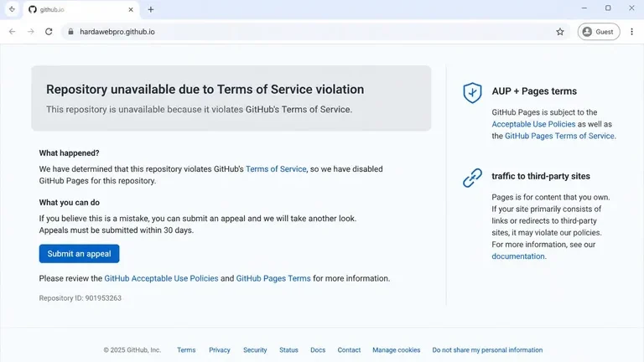Open the GitHub Acceptable Use Policies link
The image size is (644, 362).
point(161,278)
